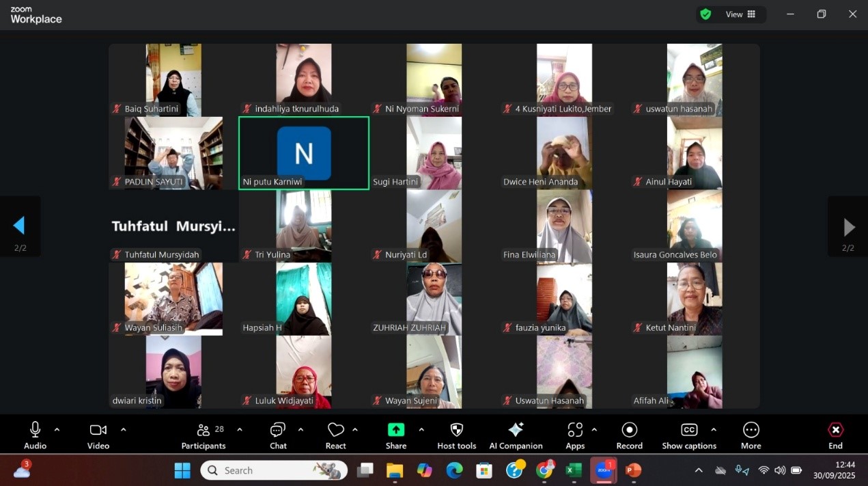This screenshot has height=486, width=868.
Task: Start recording the meeting
Action: coord(629,435)
